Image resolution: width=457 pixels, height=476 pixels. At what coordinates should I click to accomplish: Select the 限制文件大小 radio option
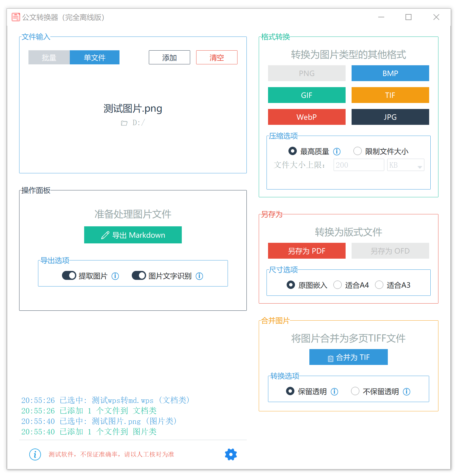tap(358, 151)
